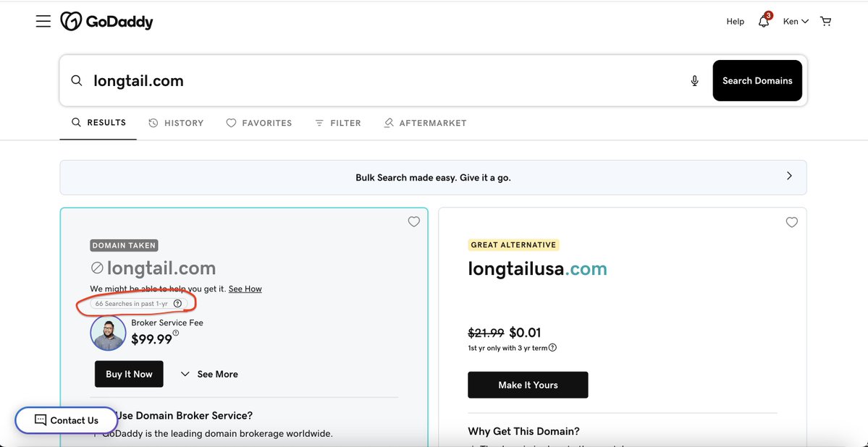Viewport: 868px width, 447px height.
Task: Click the magnifier icon in search box
Action: 77,81
